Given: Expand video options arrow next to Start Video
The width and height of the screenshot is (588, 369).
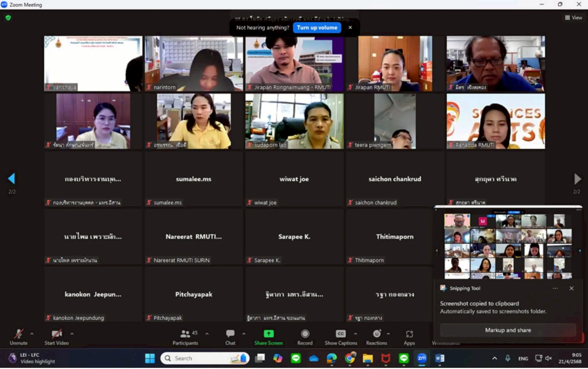Looking at the screenshot, I should tap(72, 334).
